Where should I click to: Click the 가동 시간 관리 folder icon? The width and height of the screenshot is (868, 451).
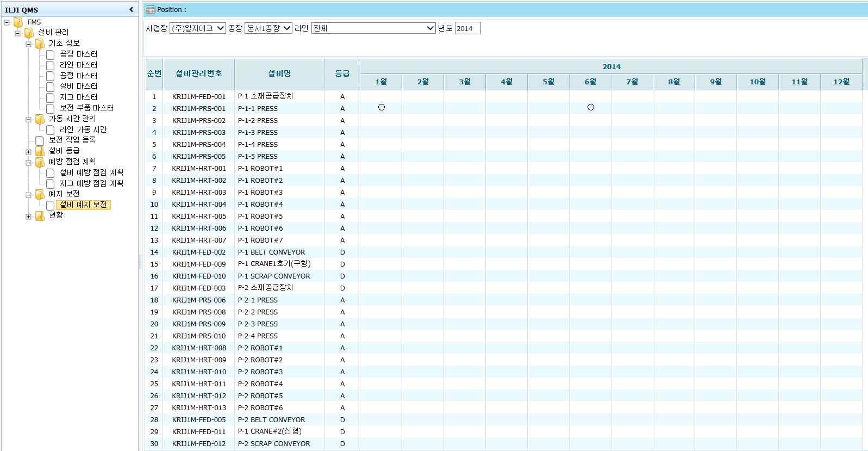coord(40,119)
